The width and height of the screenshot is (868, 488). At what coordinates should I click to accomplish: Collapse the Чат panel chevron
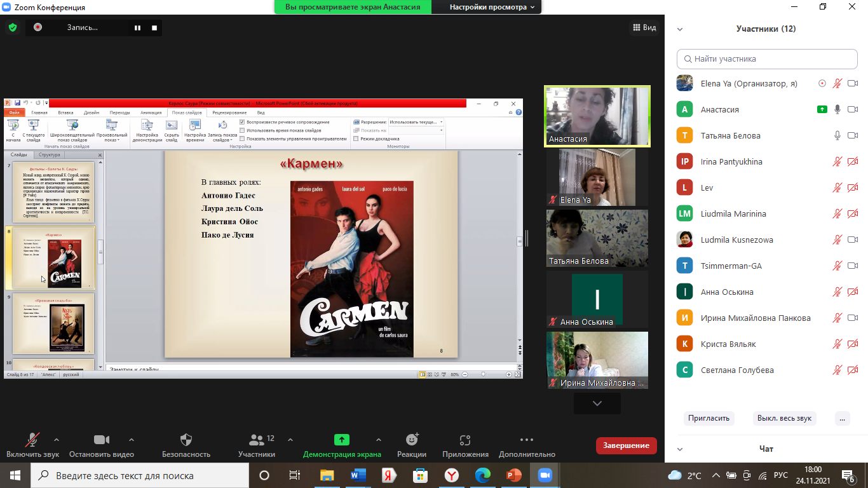pos(680,449)
